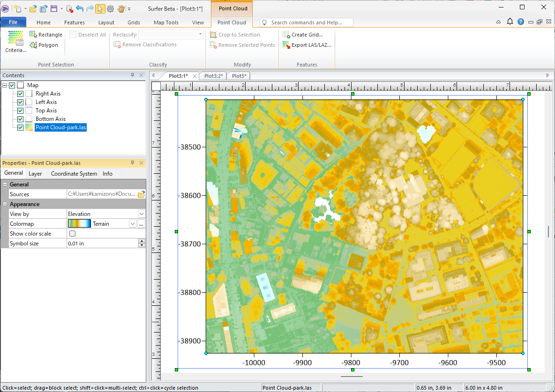Open colormap editor with ellipsis button

(x=141, y=224)
